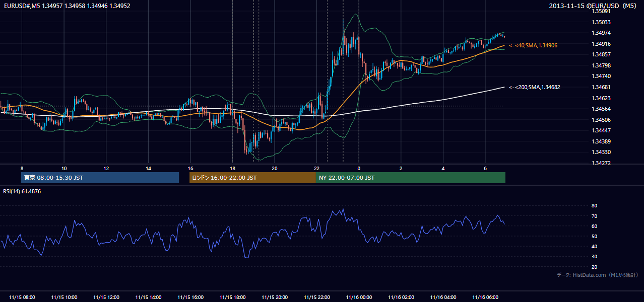Click hour tick 14 under price chart
The width and height of the screenshot is (644, 302).
pos(148,168)
